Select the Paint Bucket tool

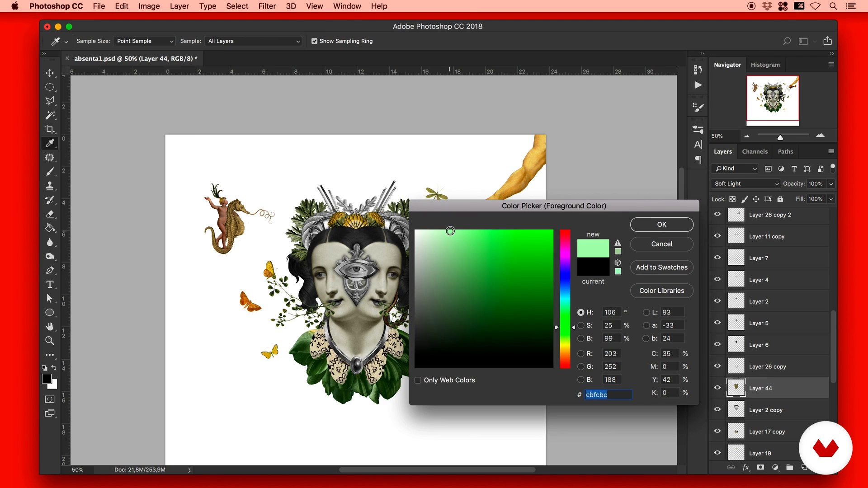pos(50,228)
